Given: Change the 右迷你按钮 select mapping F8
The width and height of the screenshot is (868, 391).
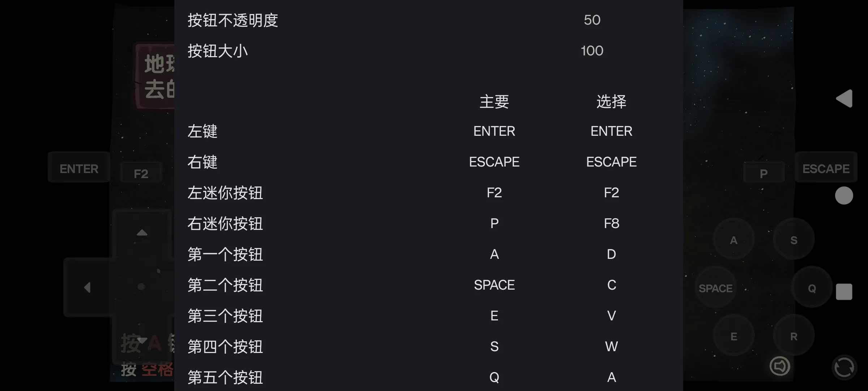Looking at the screenshot, I should click(611, 223).
